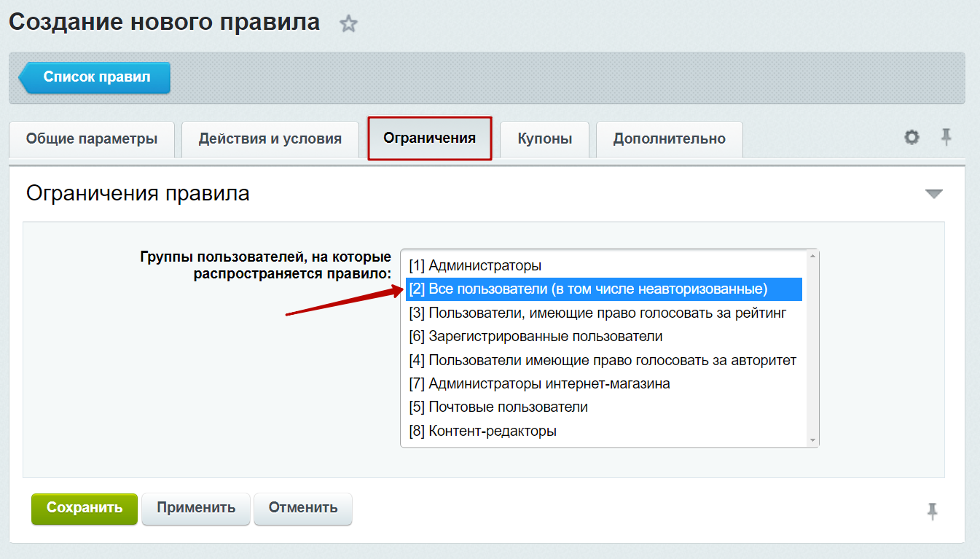Collapse the Ограничения правила section

pos(933,194)
